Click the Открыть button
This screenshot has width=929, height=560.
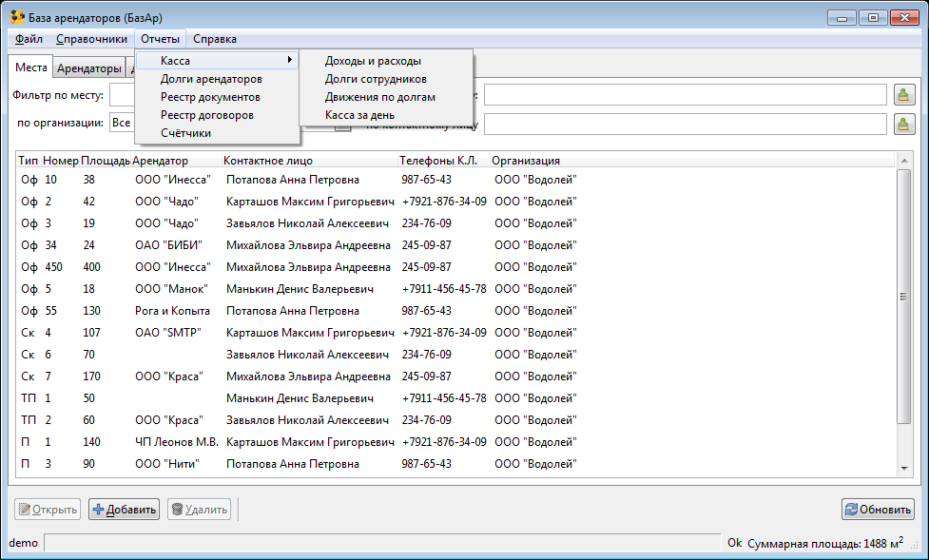48,510
